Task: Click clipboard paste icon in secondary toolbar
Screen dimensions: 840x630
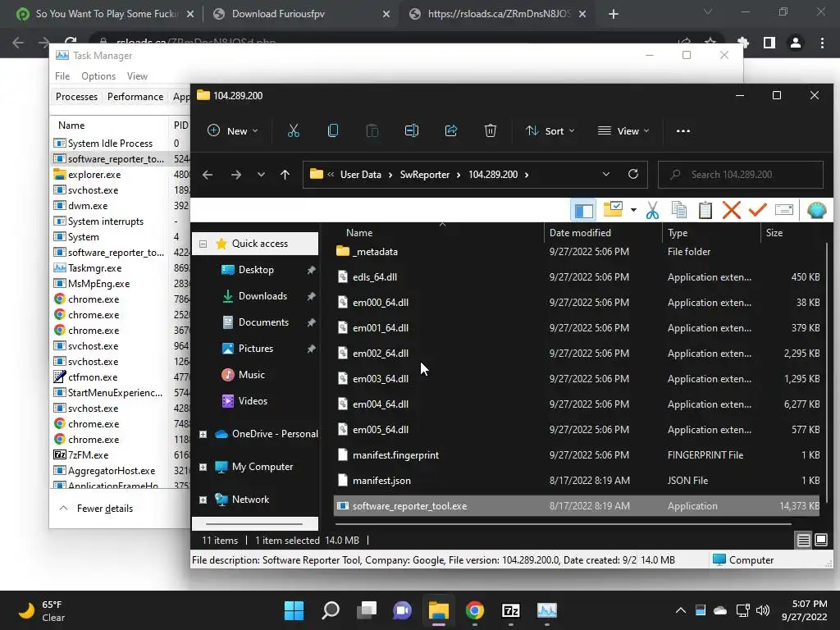Action: click(705, 210)
